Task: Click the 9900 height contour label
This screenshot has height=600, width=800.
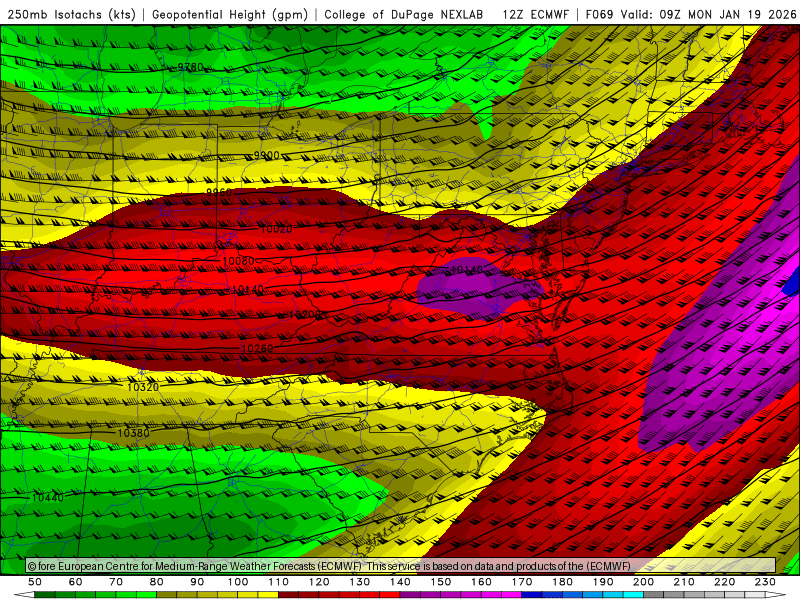Action: (266, 155)
